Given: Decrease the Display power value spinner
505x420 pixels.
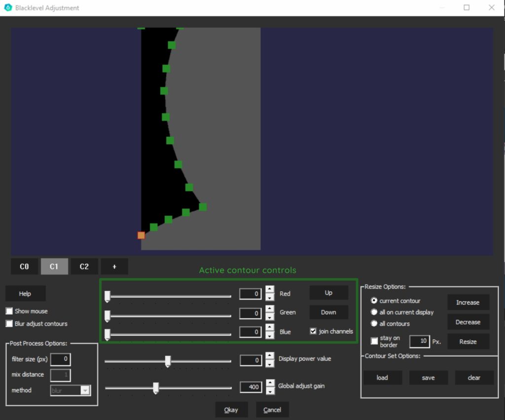Looking at the screenshot, I should 269,364.
